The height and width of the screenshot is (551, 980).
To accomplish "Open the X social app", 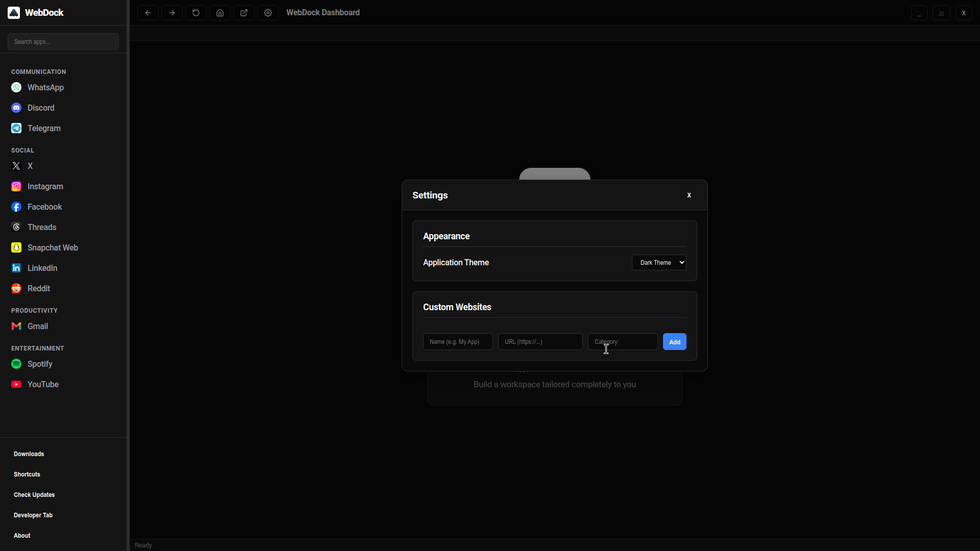I will pos(63,166).
